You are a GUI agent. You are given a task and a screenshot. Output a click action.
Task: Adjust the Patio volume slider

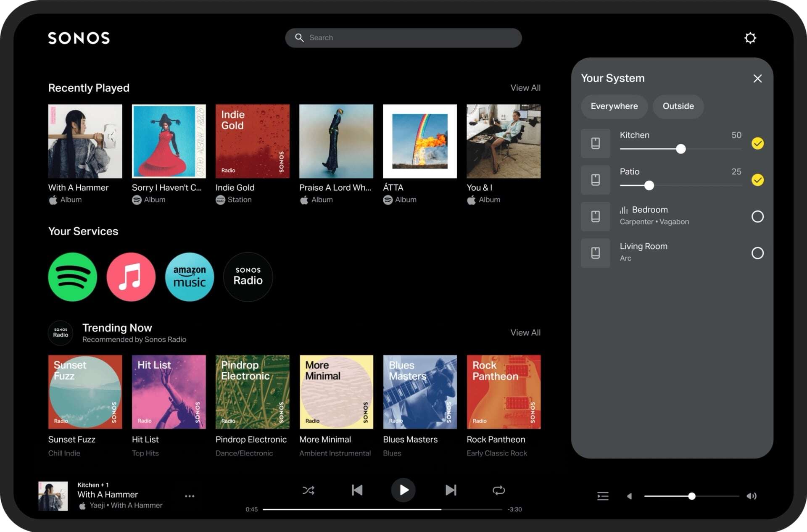(x=649, y=186)
